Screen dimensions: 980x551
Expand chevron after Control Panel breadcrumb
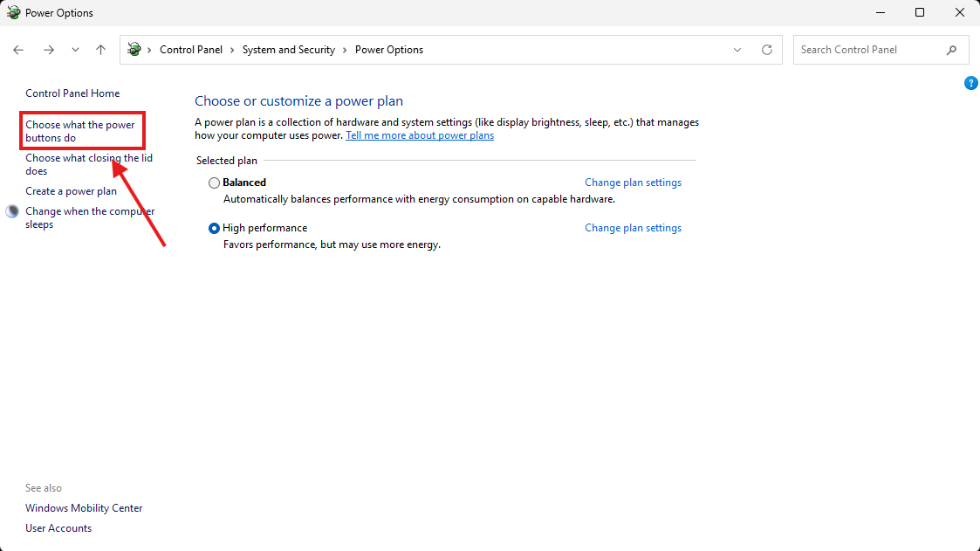232,50
